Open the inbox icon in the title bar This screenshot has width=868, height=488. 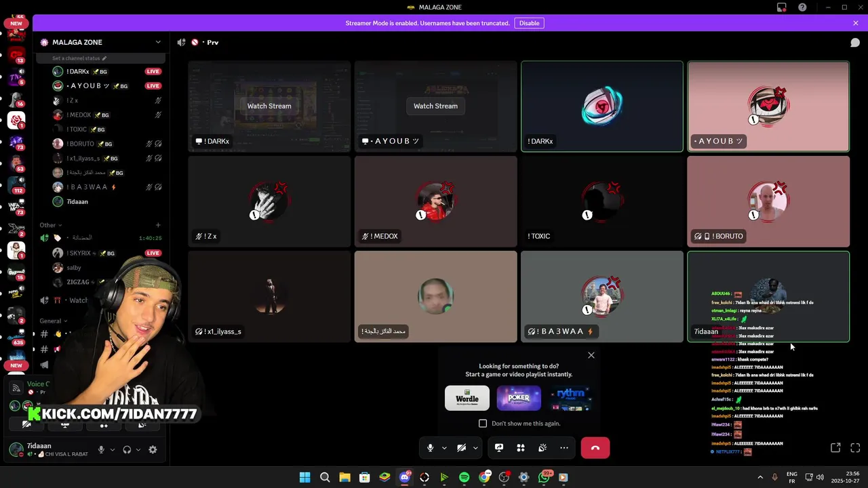(782, 7)
